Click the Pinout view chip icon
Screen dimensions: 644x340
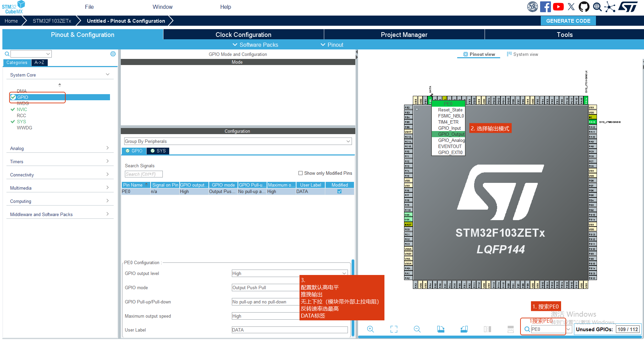[x=465, y=54]
